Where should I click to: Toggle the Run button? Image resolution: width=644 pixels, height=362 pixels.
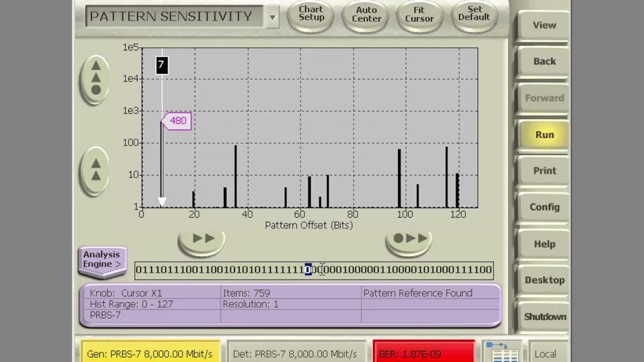(x=544, y=135)
